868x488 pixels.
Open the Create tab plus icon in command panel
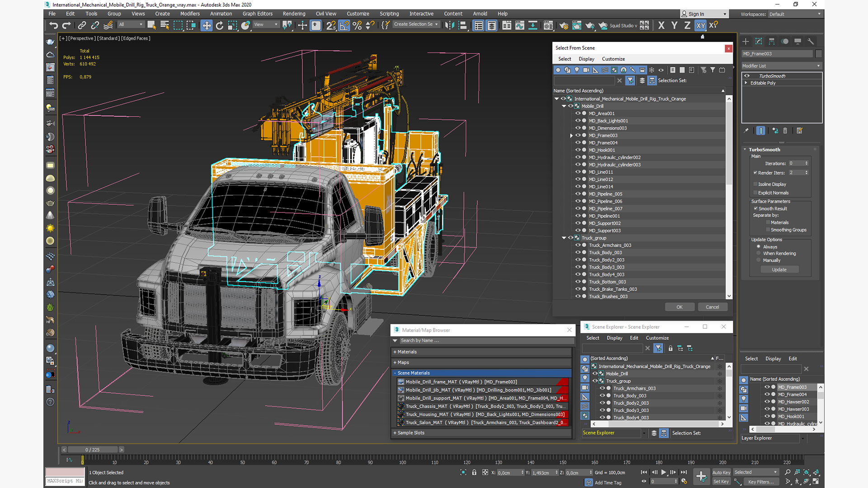(x=745, y=41)
